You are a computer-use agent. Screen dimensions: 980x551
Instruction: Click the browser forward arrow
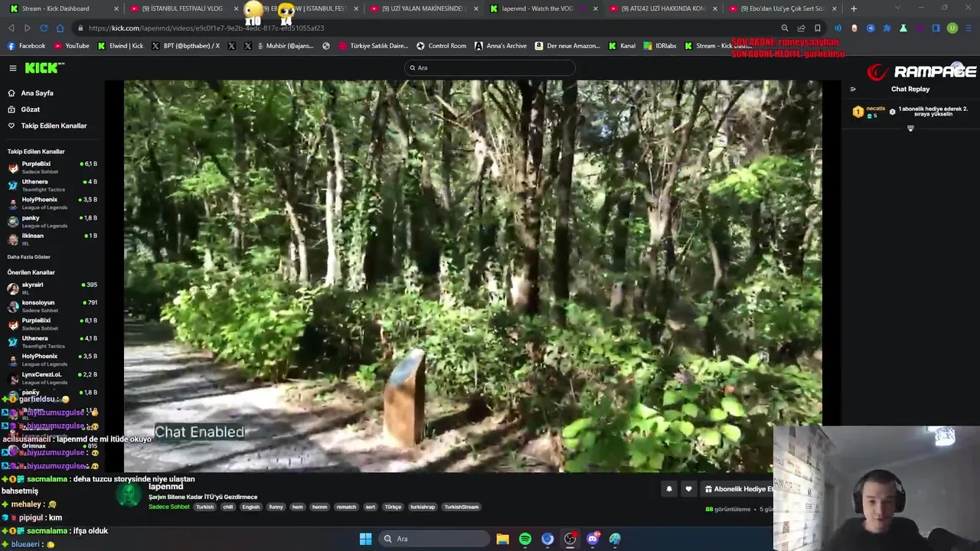click(28, 28)
